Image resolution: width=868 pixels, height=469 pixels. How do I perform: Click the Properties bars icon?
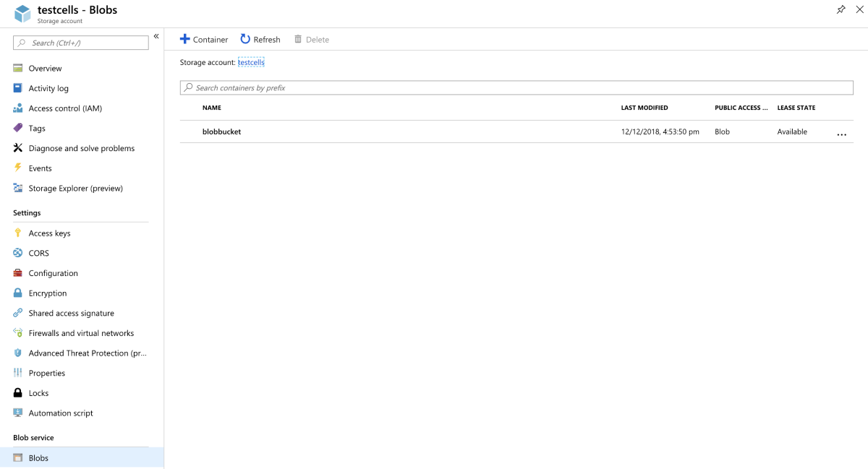18,373
